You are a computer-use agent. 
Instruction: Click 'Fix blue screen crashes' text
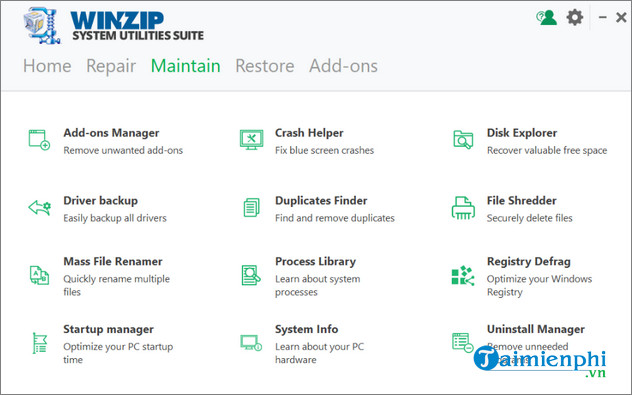(324, 150)
